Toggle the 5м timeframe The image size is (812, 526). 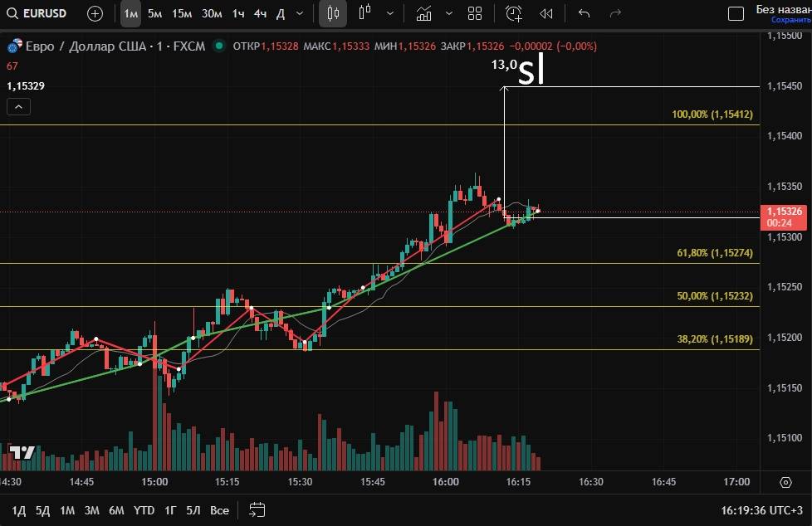pyautogui.click(x=154, y=13)
